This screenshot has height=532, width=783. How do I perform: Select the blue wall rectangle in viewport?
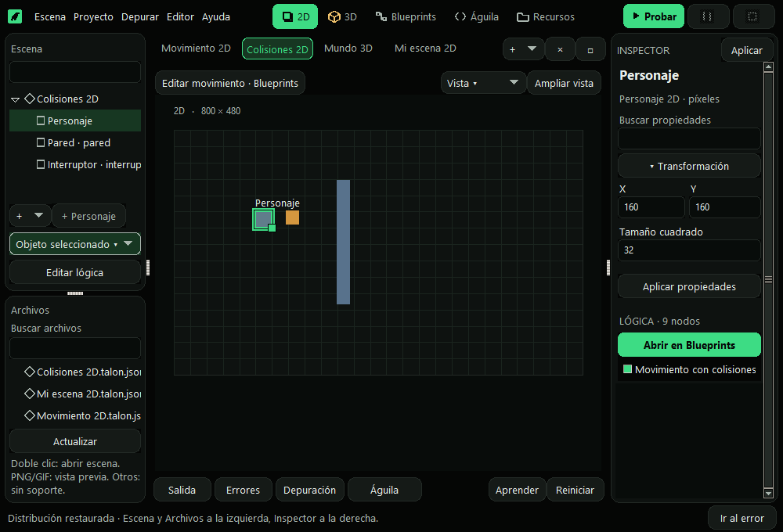click(x=343, y=242)
